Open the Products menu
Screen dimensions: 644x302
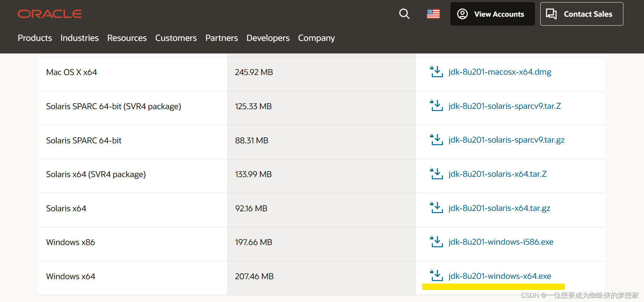pos(35,38)
